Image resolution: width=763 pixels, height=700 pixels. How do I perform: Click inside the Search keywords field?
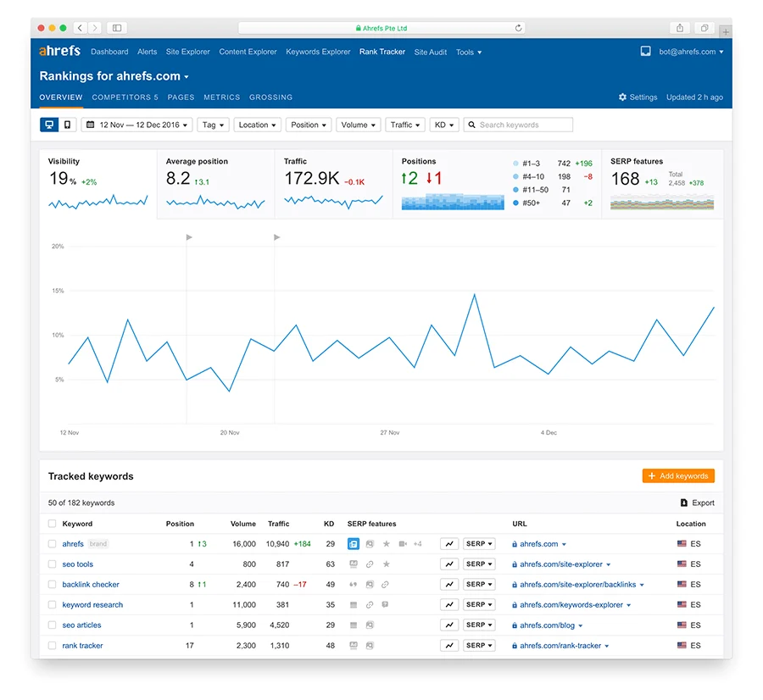pos(519,124)
